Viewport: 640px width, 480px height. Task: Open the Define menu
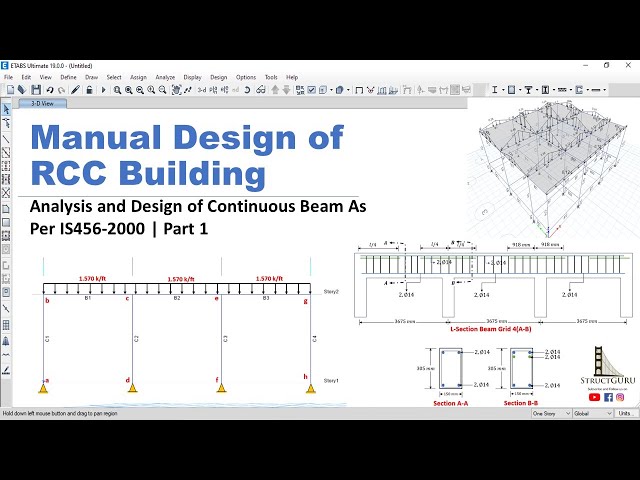coord(68,77)
